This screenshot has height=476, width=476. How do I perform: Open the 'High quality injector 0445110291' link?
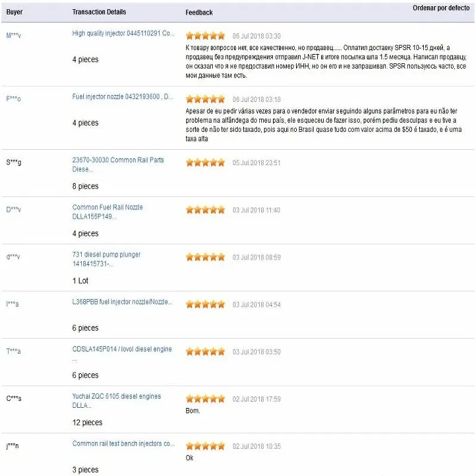coord(124,34)
